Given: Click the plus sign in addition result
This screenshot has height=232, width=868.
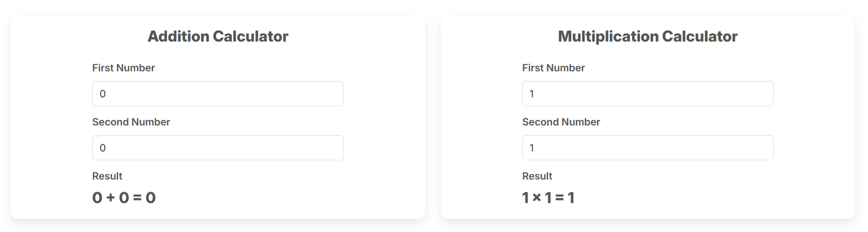Looking at the screenshot, I should 110,198.
